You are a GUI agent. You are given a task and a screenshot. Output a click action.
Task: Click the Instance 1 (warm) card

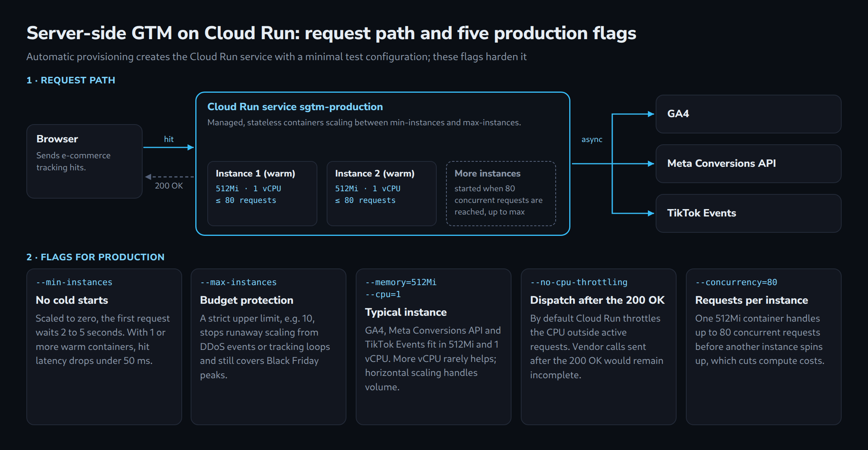tap(262, 194)
